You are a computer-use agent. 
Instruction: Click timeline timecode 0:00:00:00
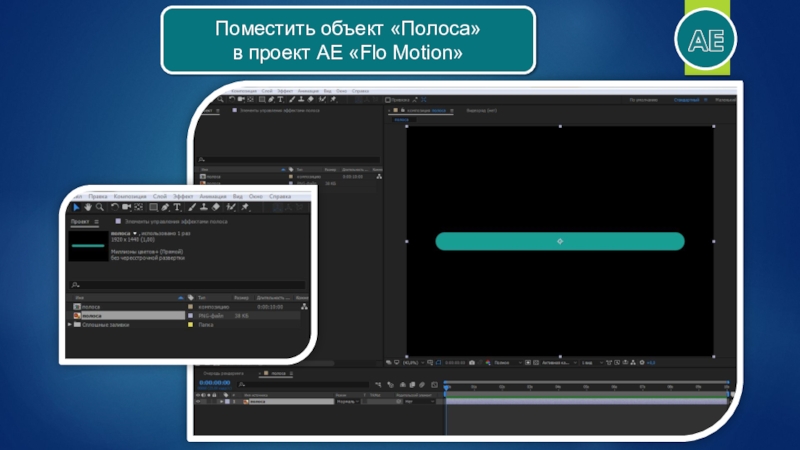click(215, 383)
